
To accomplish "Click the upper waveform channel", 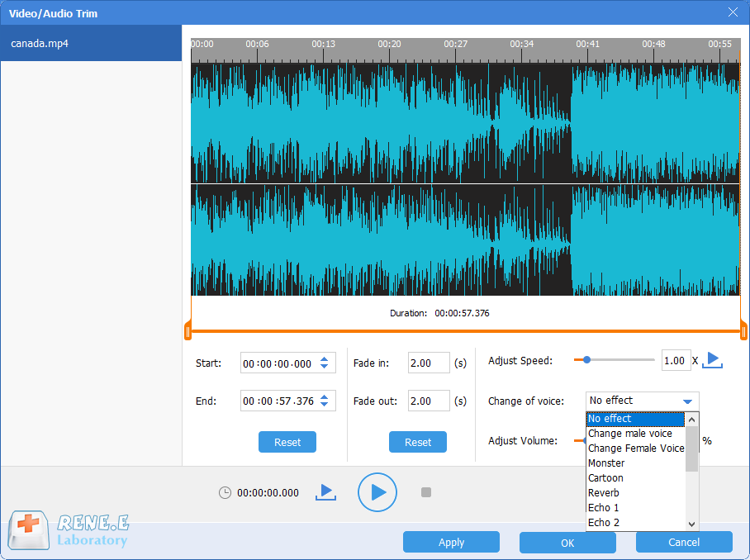I will [x=465, y=123].
